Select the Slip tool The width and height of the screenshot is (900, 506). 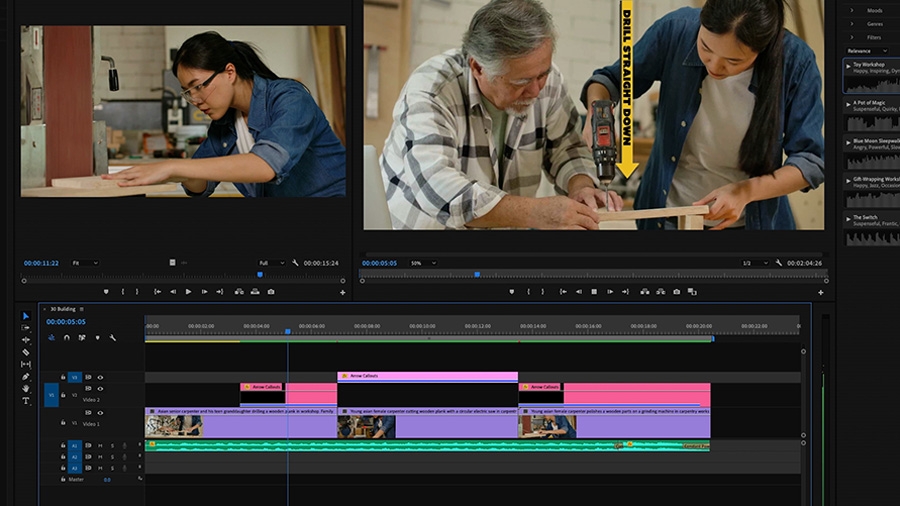point(25,364)
